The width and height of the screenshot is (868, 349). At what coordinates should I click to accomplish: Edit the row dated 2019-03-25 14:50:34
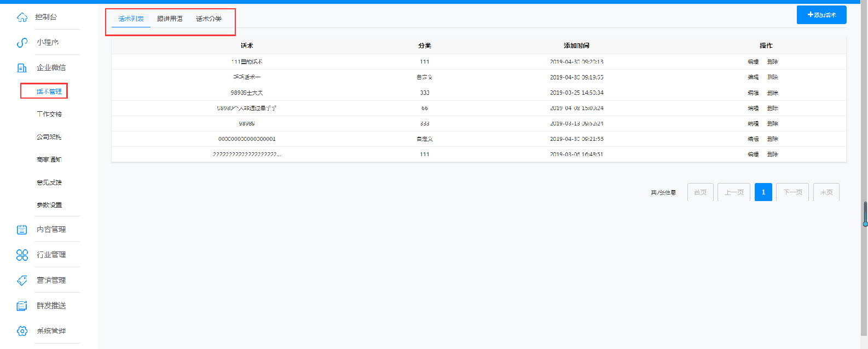(753, 93)
